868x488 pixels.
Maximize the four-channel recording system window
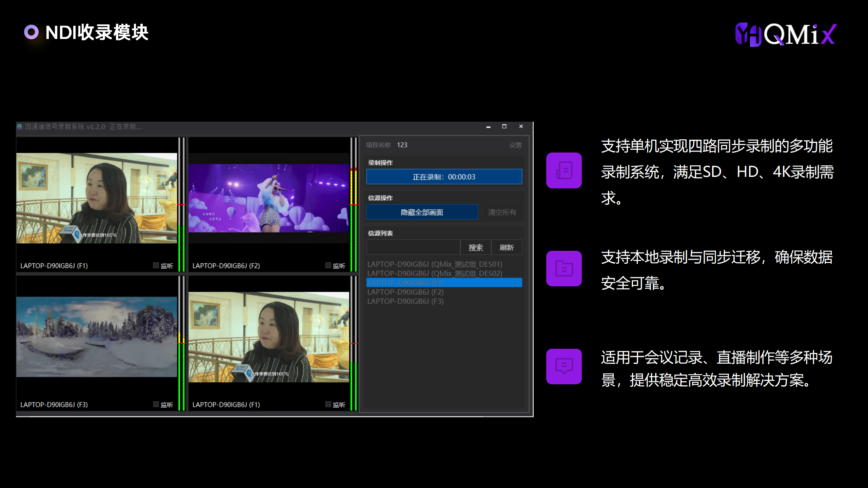click(x=504, y=126)
